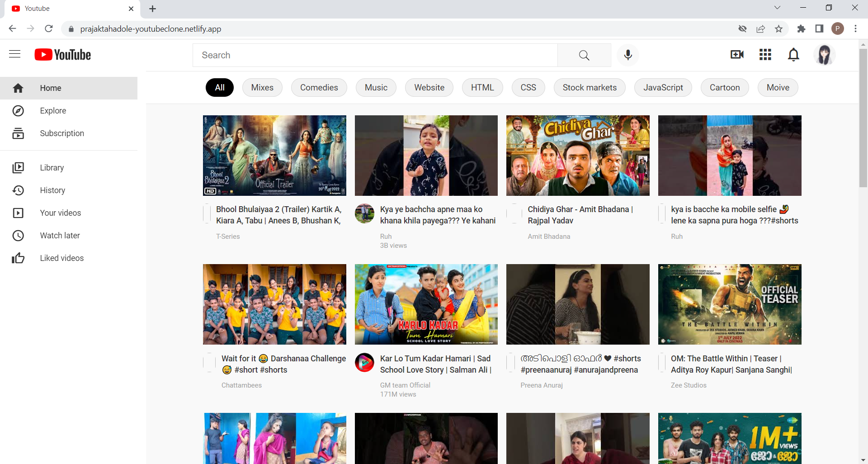The width and height of the screenshot is (868, 464).
Task: Go to Subscription in sidebar
Action: (x=62, y=133)
